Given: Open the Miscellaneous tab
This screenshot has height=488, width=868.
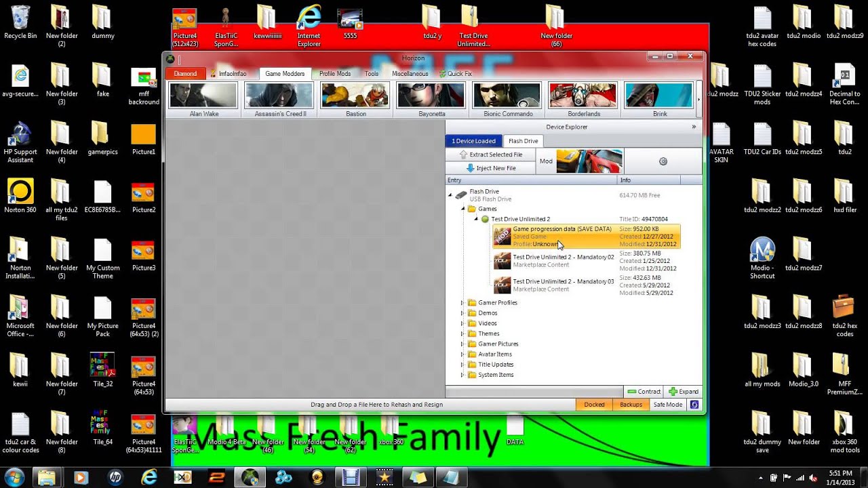Looking at the screenshot, I should pyautogui.click(x=410, y=73).
